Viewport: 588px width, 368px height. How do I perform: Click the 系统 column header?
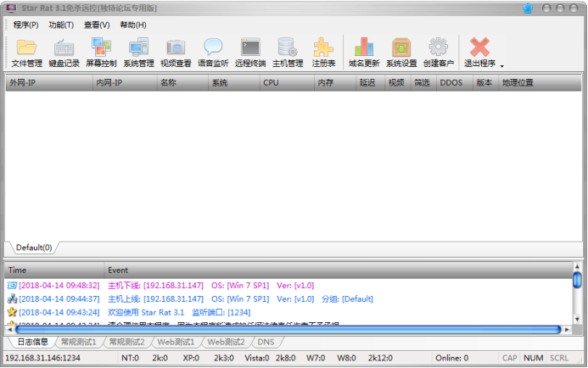coord(234,82)
